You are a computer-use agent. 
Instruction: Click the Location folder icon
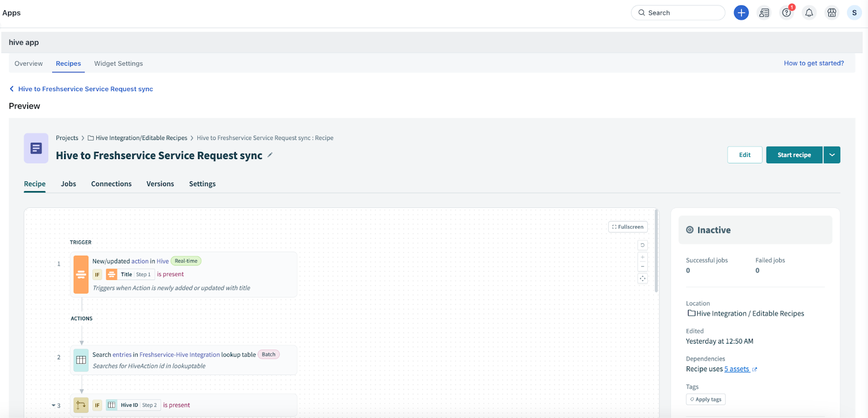[692, 313]
